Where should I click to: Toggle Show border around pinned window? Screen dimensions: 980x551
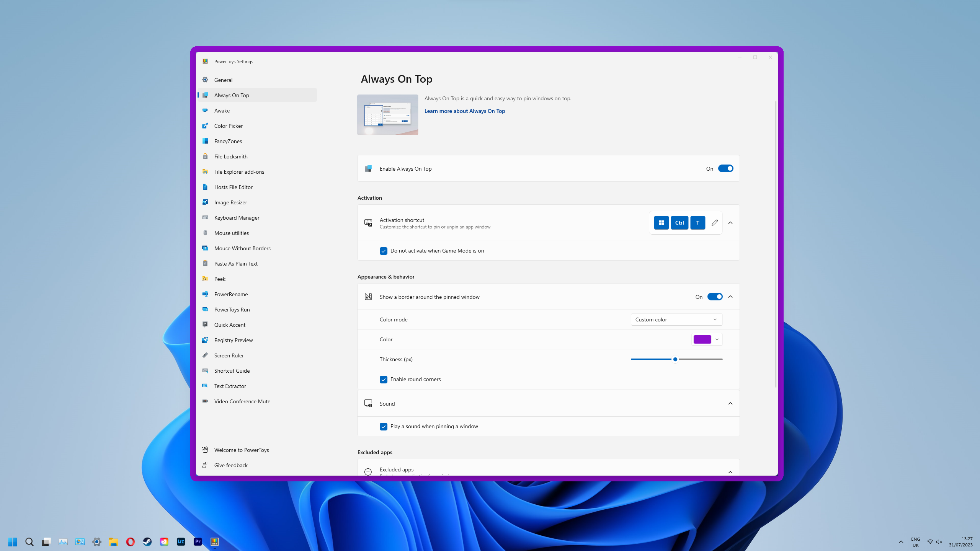click(x=715, y=297)
